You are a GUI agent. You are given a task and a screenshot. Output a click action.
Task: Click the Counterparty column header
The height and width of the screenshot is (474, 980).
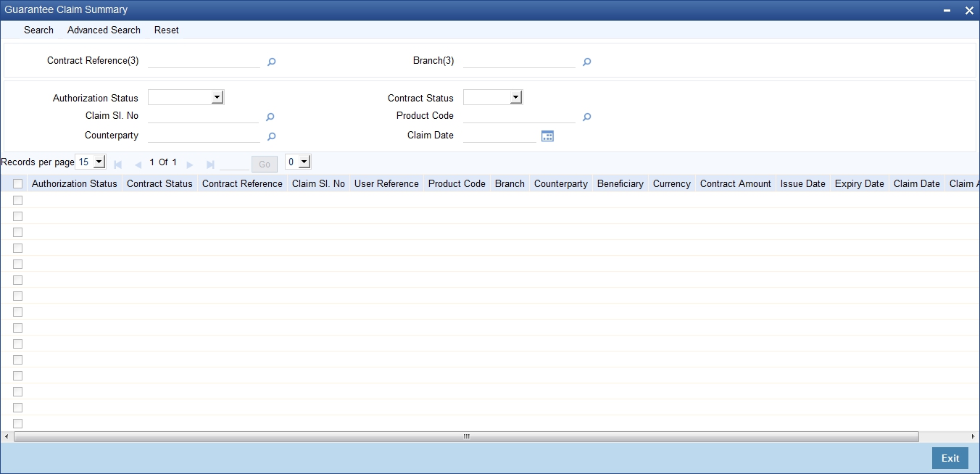[561, 184]
